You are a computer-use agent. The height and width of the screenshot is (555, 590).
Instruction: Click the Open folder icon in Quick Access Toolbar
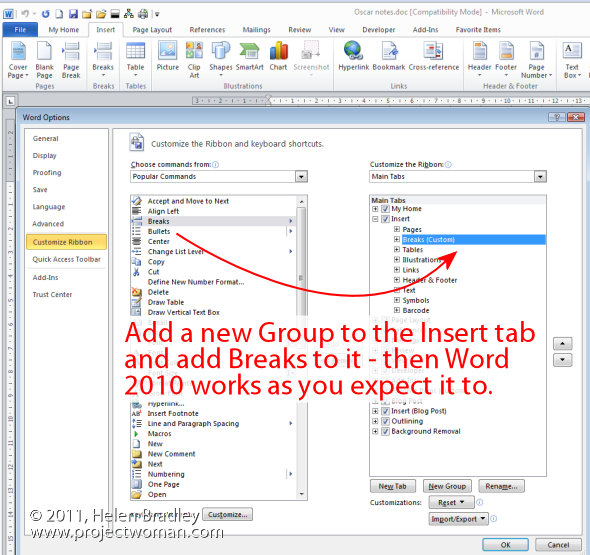[101, 14]
